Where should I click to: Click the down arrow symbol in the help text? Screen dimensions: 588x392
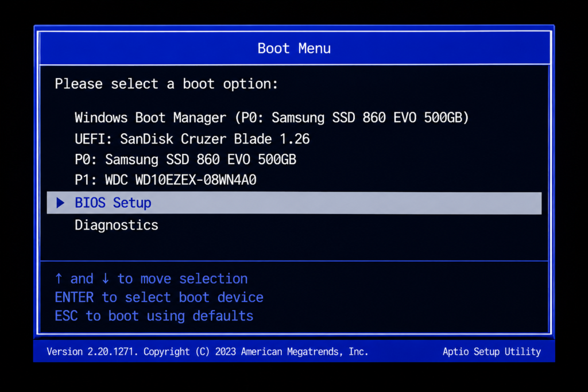pos(106,278)
